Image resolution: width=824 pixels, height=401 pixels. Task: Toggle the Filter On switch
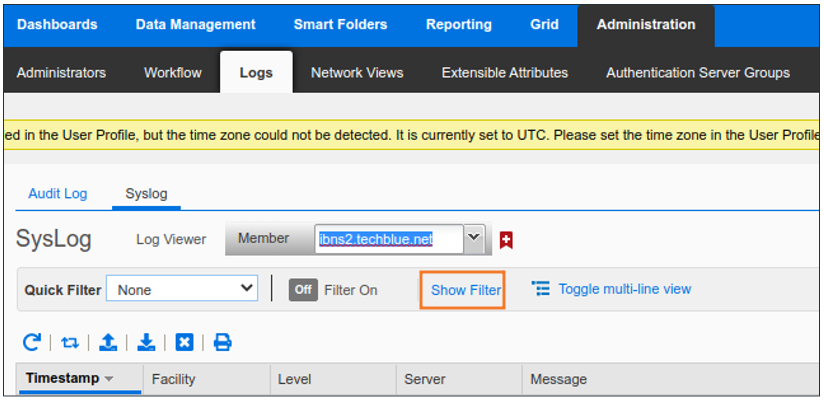304,290
